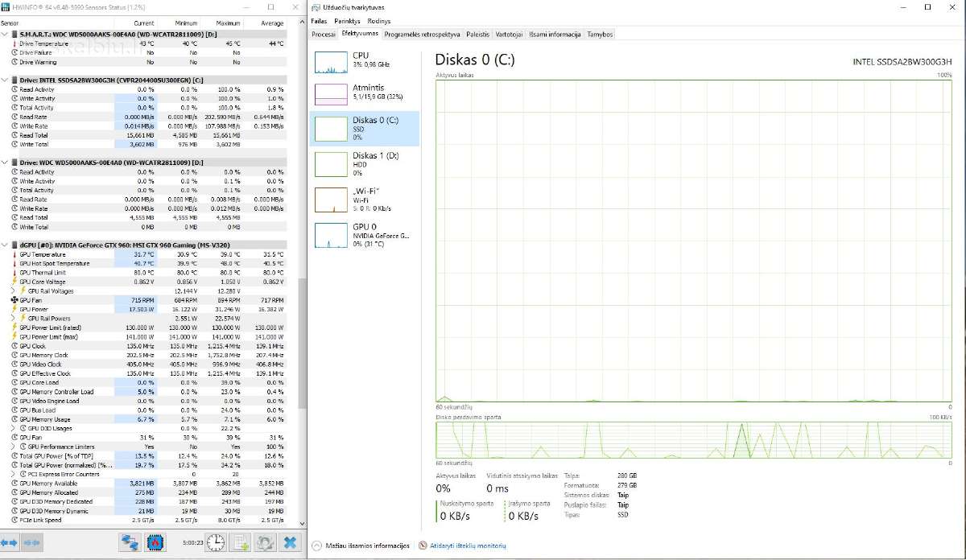The image size is (966, 560).
Task: Start logging with HWiNFO log file icon
Action: coord(240,543)
